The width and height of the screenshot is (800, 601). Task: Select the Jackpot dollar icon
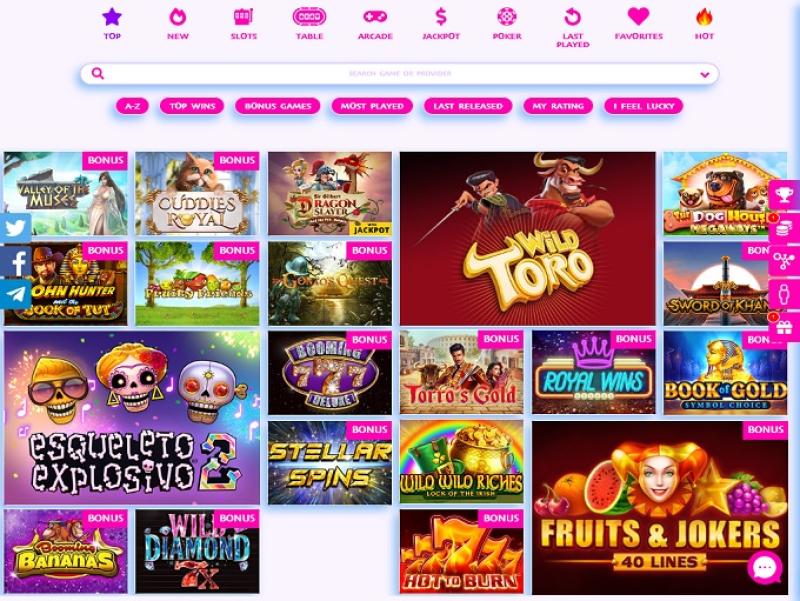[441, 17]
